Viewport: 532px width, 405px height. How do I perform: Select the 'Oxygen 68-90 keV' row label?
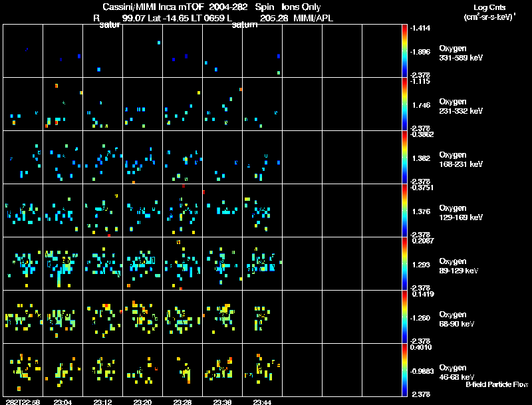[x=457, y=319]
